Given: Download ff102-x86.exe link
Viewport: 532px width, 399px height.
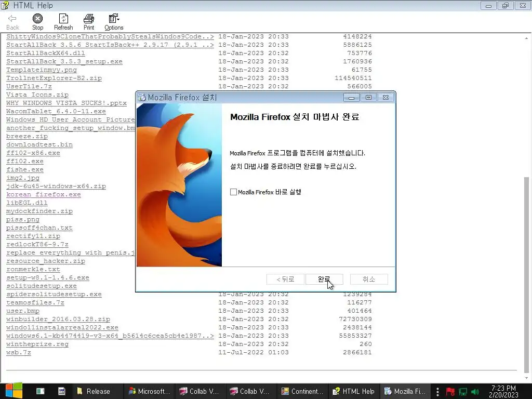Looking at the screenshot, I should coord(33,153).
